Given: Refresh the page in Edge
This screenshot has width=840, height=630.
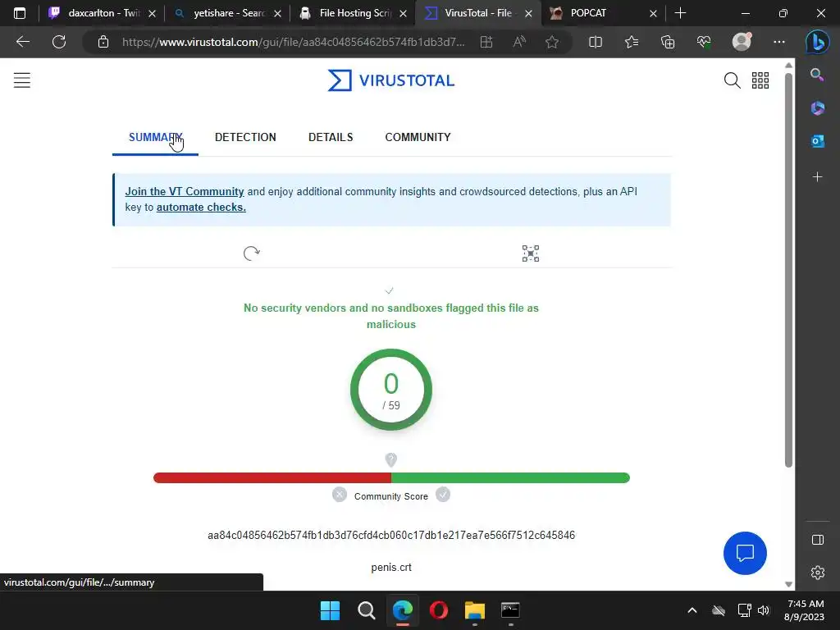Looking at the screenshot, I should 59,42.
